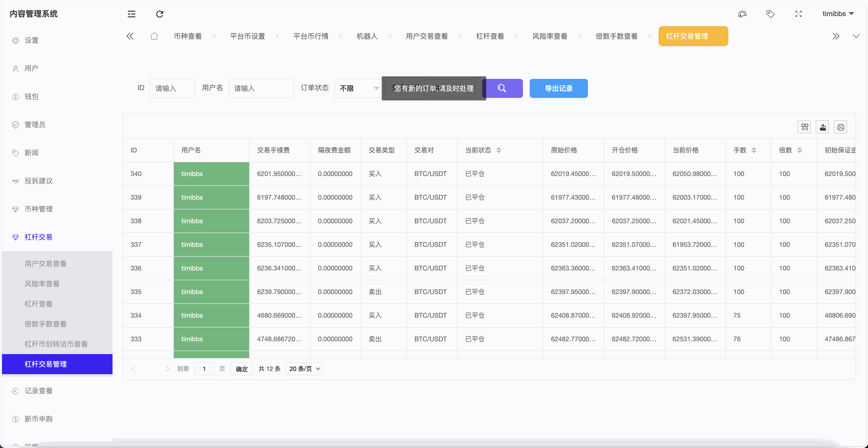Enter fullscreen via the expand icon
This screenshot has width=868, height=448.
click(799, 14)
